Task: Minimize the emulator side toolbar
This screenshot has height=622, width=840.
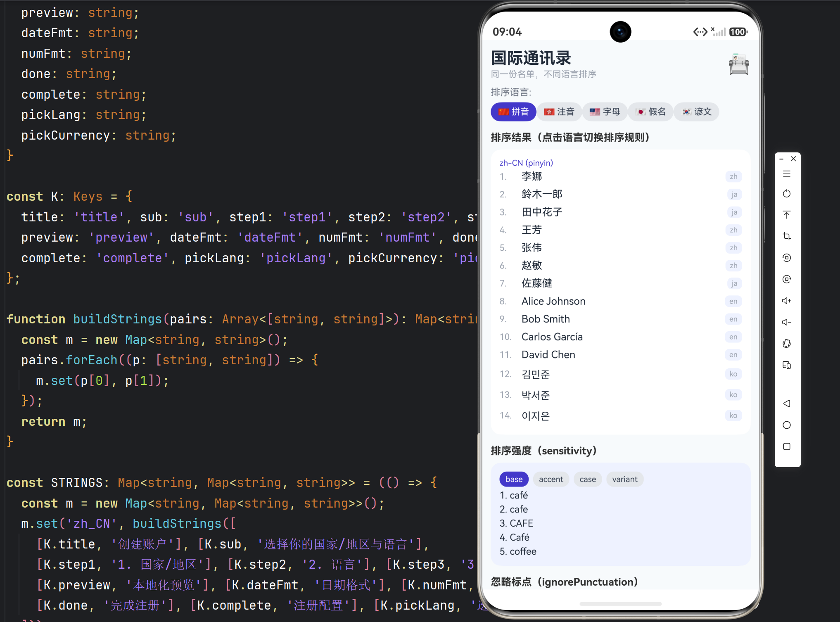Action: pyautogui.click(x=781, y=159)
